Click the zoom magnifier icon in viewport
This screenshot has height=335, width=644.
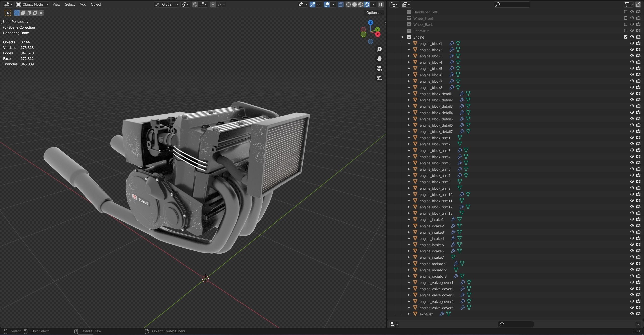click(379, 49)
